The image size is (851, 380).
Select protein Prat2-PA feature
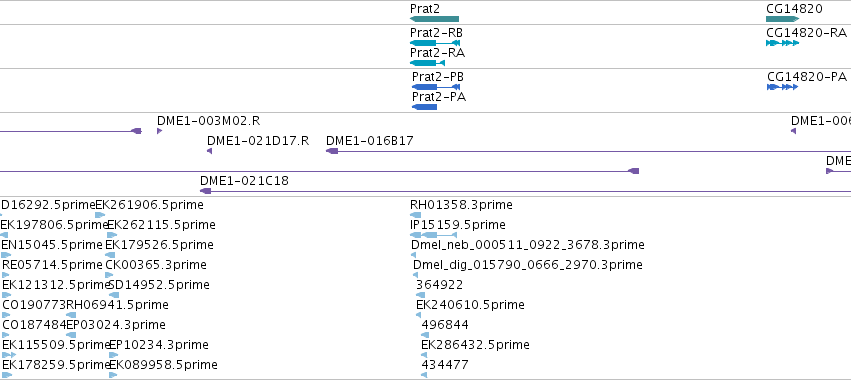[424, 107]
